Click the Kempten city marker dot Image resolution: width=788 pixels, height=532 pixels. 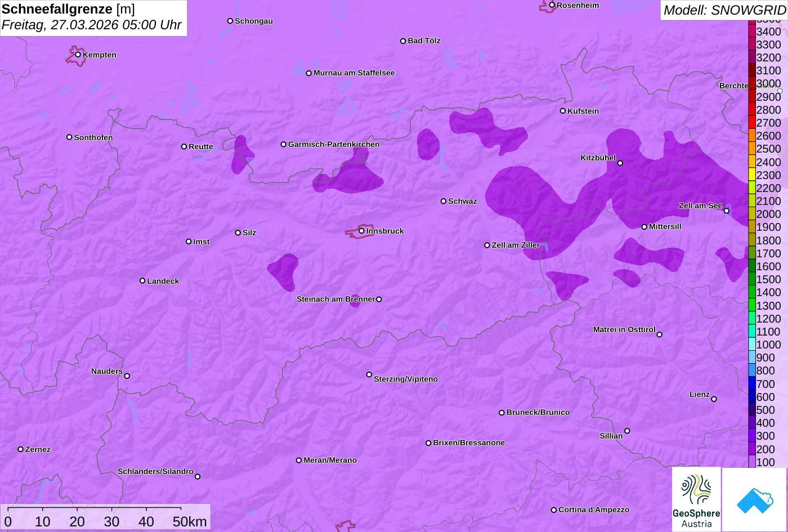[x=78, y=55]
